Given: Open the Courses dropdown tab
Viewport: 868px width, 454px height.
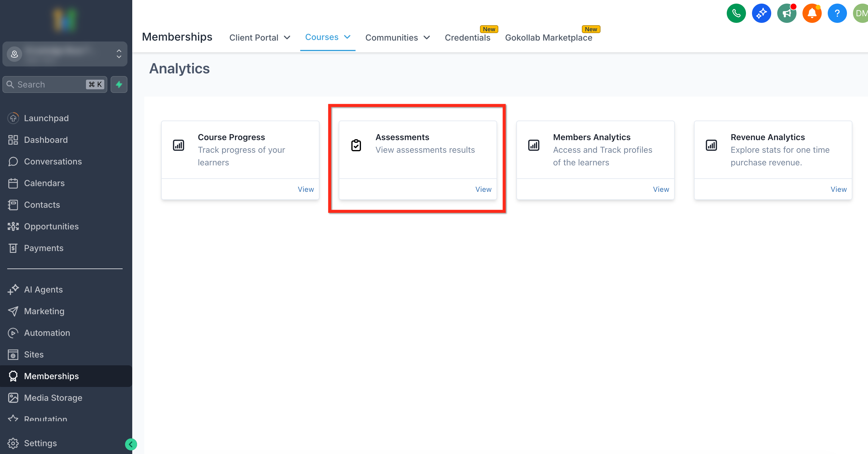Looking at the screenshot, I should pyautogui.click(x=328, y=37).
